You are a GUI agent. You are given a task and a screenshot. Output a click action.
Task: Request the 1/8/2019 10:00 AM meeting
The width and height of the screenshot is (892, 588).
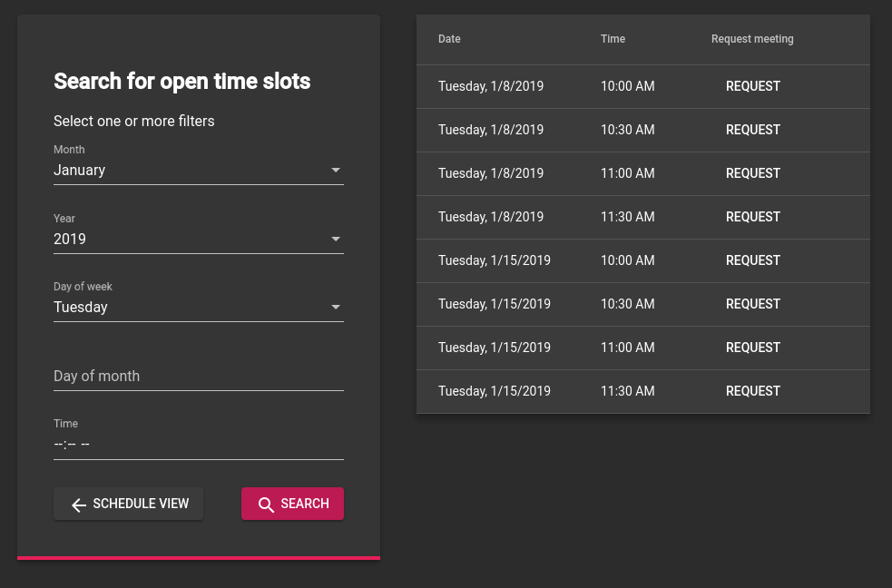(x=752, y=86)
